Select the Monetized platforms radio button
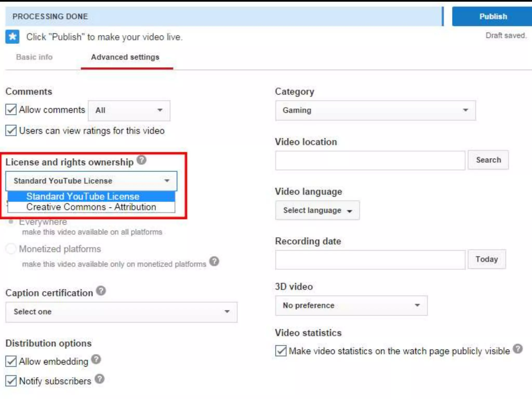Image resolution: width=532 pixels, height=399 pixels. [x=11, y=249]
